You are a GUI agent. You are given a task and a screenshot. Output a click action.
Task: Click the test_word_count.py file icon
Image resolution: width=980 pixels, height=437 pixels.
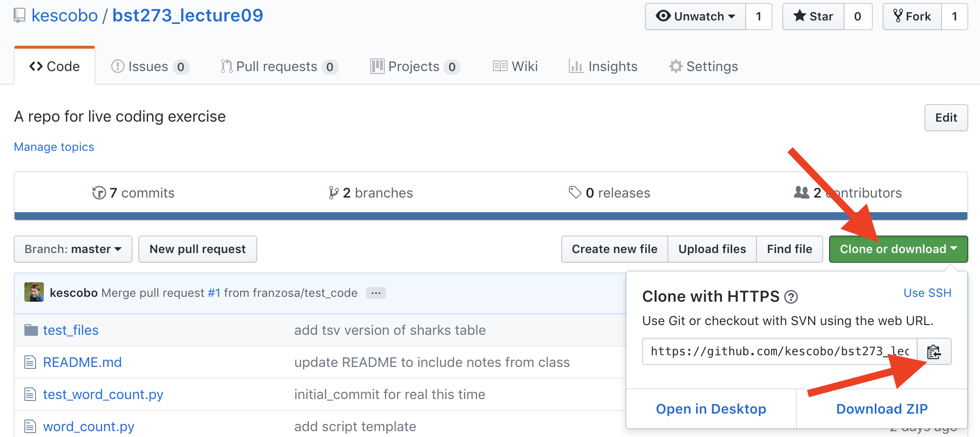(x=30, y=394)
